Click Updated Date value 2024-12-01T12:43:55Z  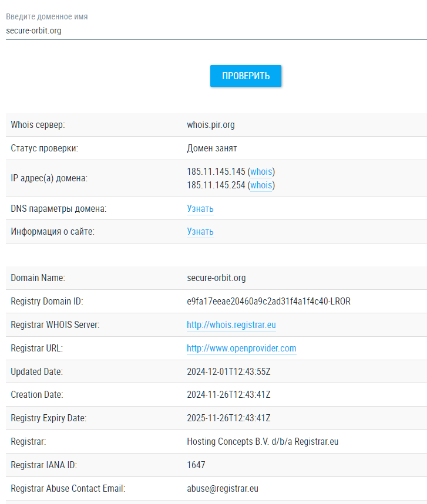click(229, 371)
